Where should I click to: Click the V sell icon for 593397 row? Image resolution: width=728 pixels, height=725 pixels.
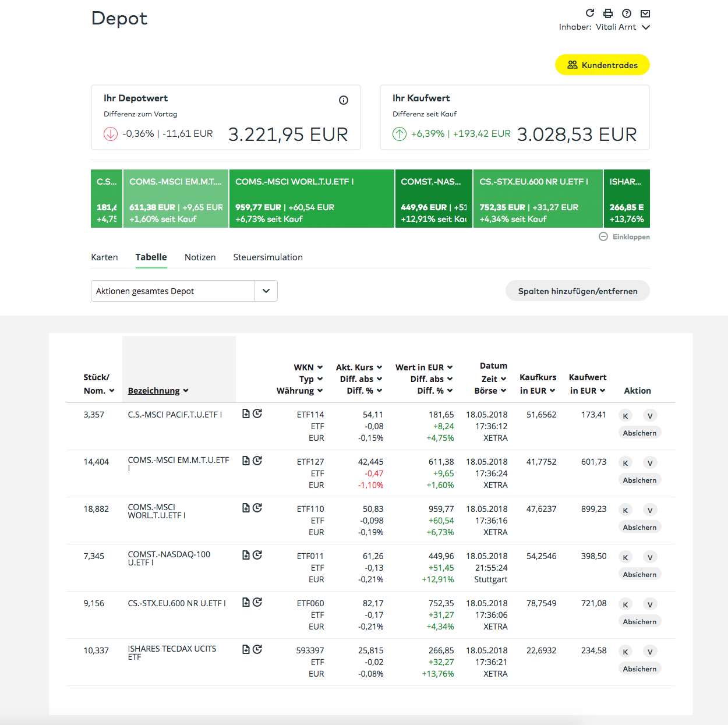click(x=650, y=652)
